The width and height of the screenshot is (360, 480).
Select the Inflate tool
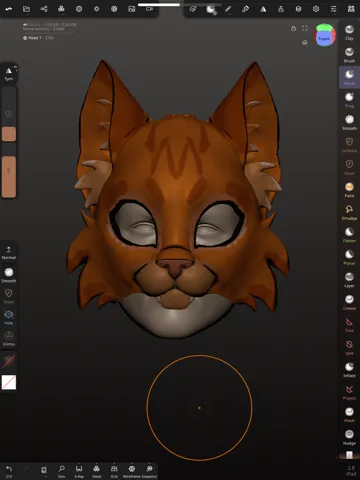coord(349,370)
